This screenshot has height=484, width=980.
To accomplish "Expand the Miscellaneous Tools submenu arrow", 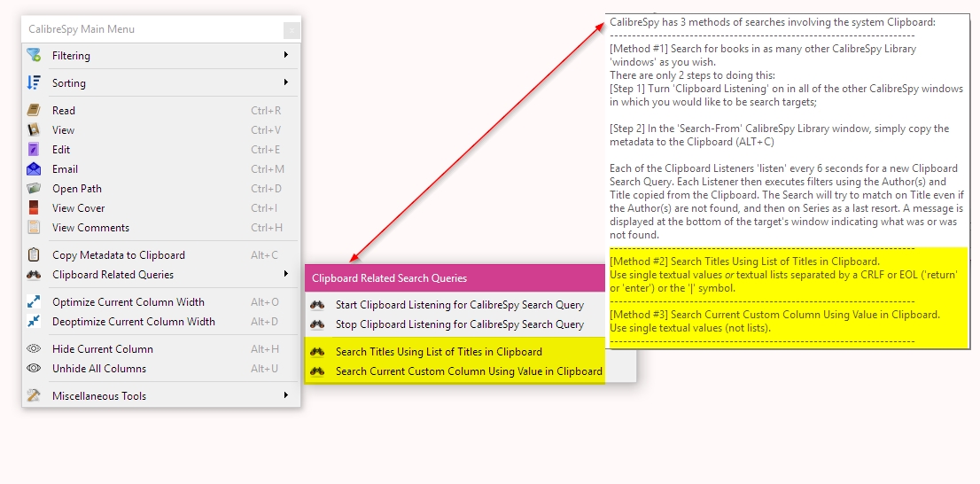I will 285,395.
